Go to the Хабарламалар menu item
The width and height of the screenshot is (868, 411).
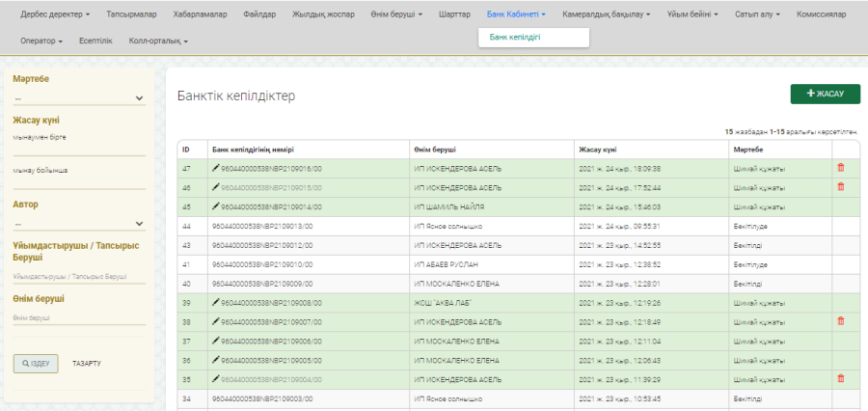point(201,14)
